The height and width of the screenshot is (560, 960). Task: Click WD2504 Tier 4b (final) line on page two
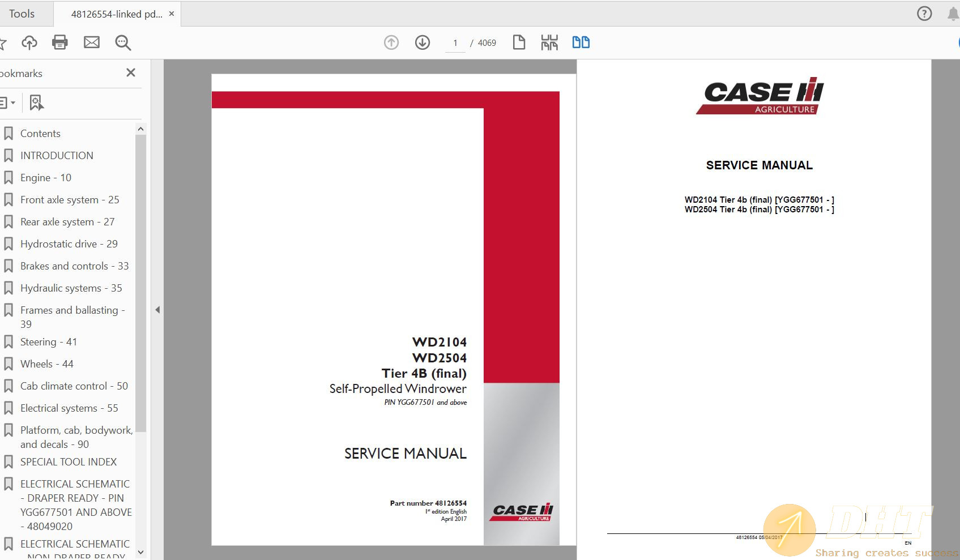click(x=759, y=210)
